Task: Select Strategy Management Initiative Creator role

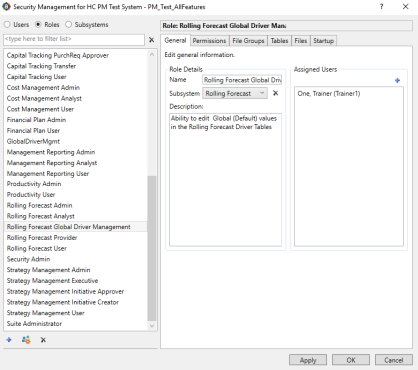Action: 76,302
